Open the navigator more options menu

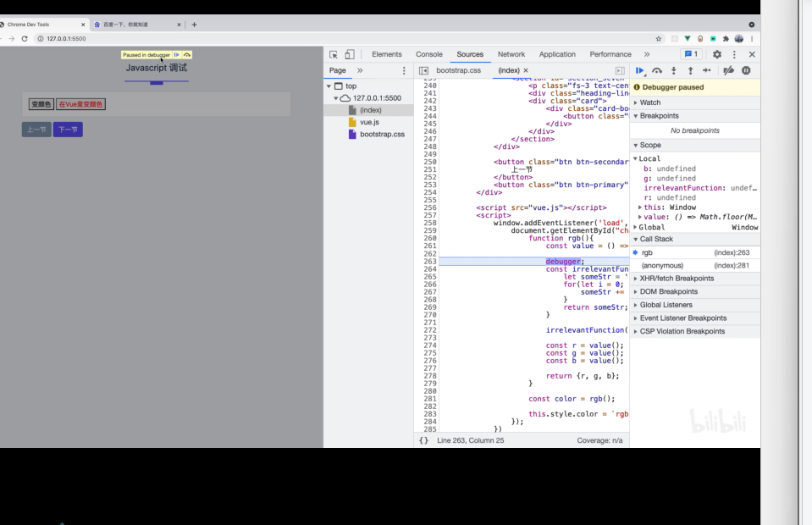click(x=404, y=70)
